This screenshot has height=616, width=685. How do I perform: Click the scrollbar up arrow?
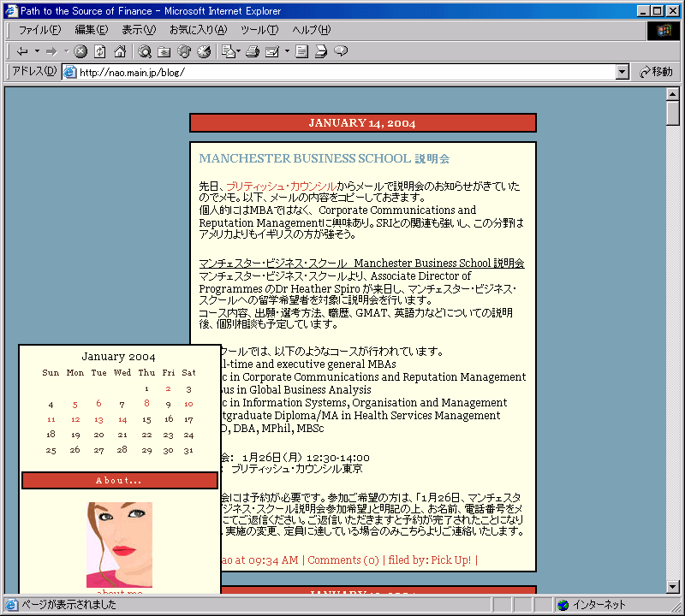point(673,94)
